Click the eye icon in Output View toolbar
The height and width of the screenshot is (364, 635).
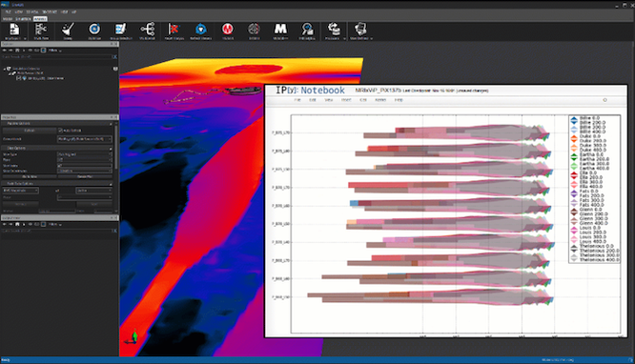(x=30, y=224)
